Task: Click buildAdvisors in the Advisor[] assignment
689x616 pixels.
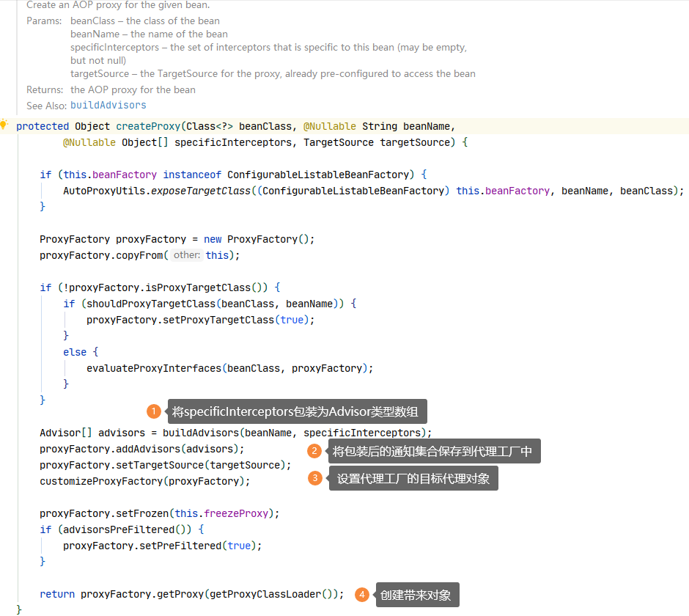Action: tap(201, 433)
